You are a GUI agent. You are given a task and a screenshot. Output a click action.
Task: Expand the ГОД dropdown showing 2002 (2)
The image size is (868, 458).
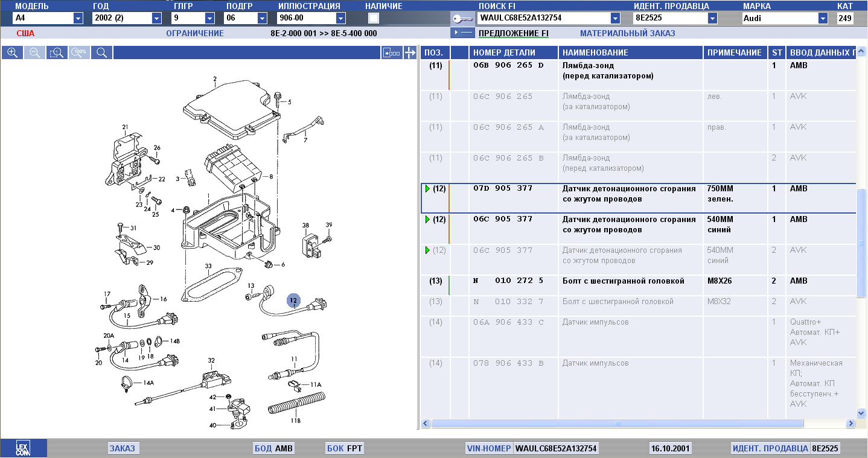tap(159, 18)
